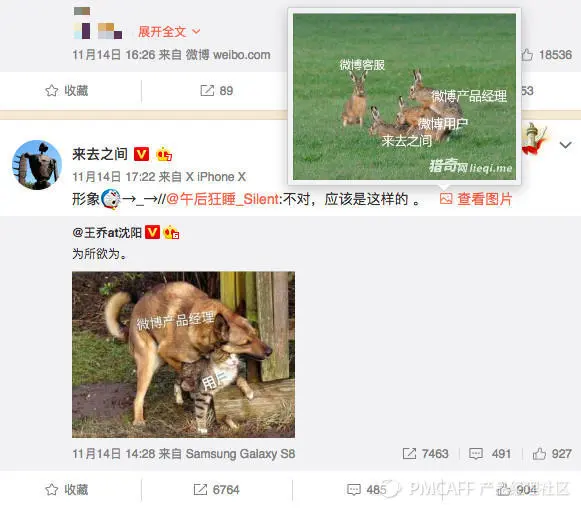Open the @王乔at沈阳 profile link
This screenshot has height=509, width=581.
[x=107, y=233]
